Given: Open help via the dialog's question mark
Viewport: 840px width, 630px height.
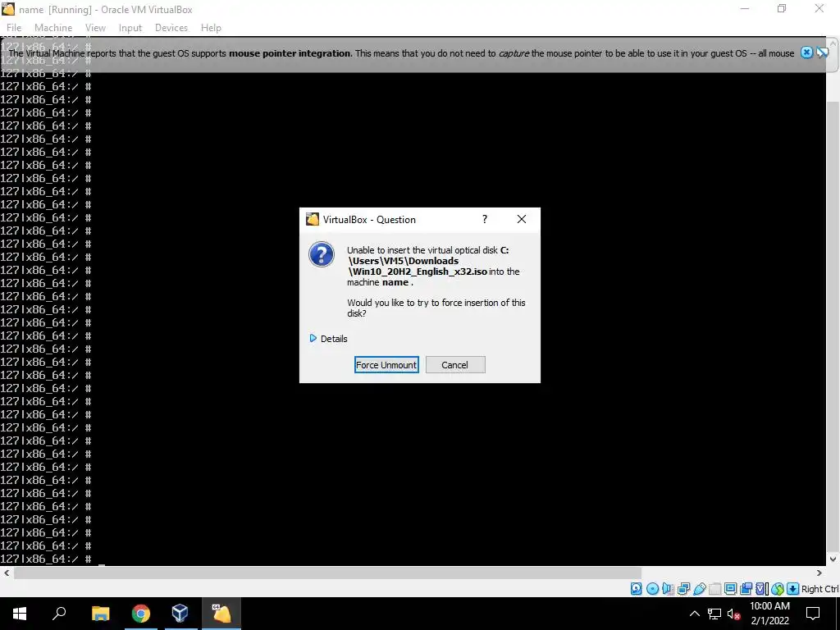Looking at the screenshot, I should 484,219.
